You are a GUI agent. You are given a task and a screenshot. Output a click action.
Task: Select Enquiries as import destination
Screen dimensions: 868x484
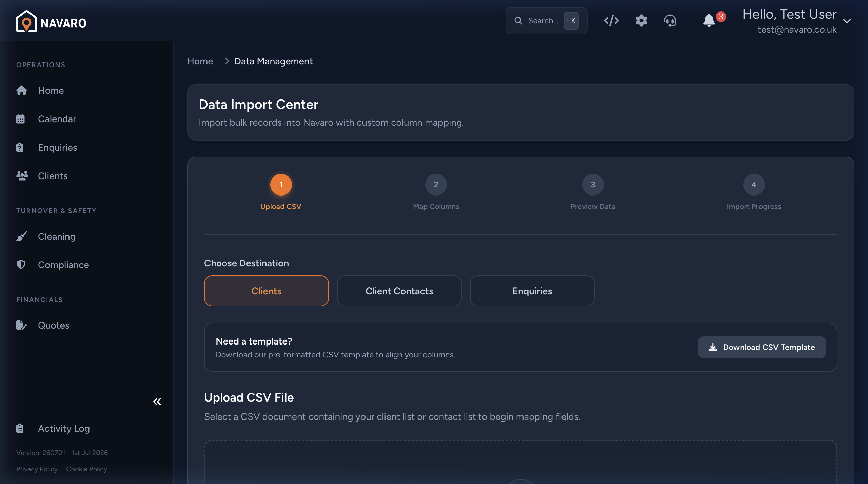(x=532, y=291)
